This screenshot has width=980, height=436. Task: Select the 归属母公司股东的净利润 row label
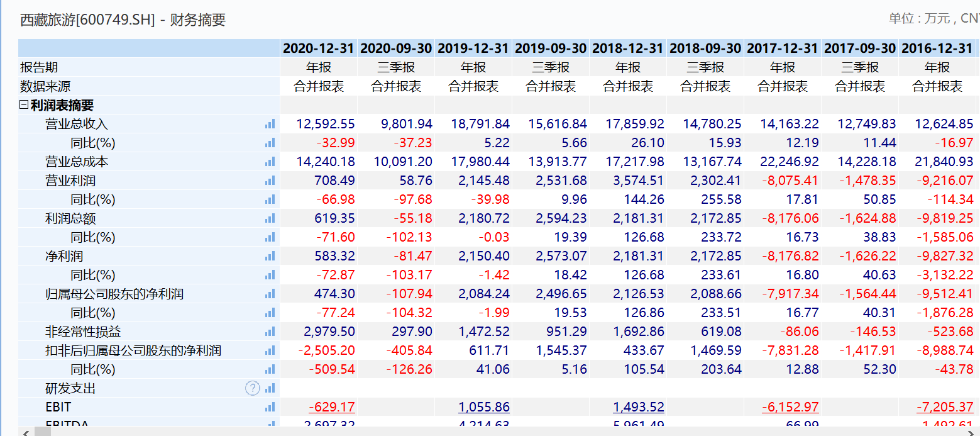(x=114, y=294)
